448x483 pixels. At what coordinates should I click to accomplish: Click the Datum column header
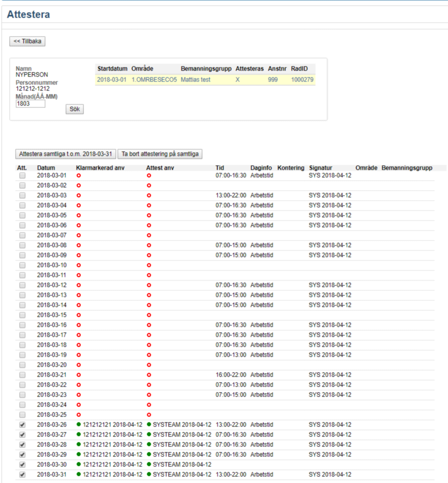(x=46, y=168)
